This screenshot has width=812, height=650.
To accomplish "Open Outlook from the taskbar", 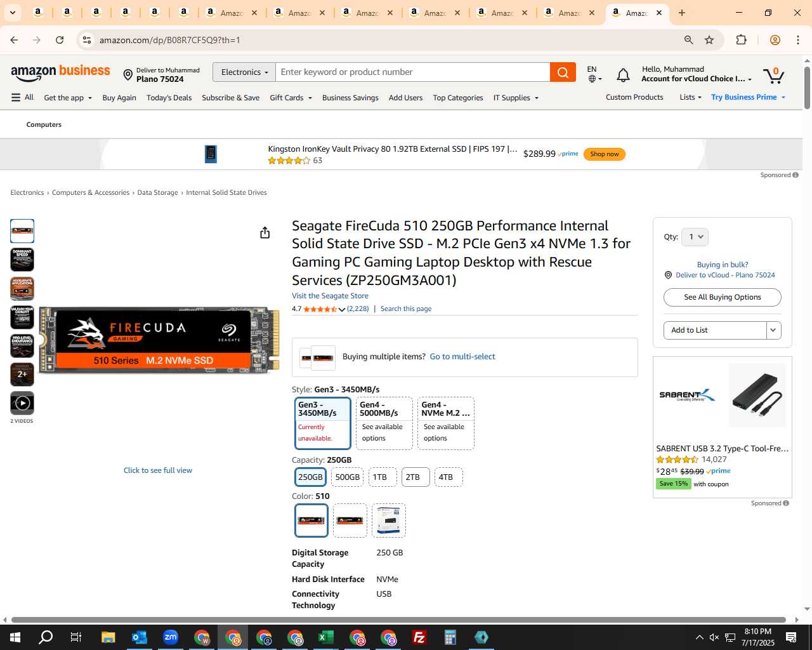I will [x=140, y=637].
